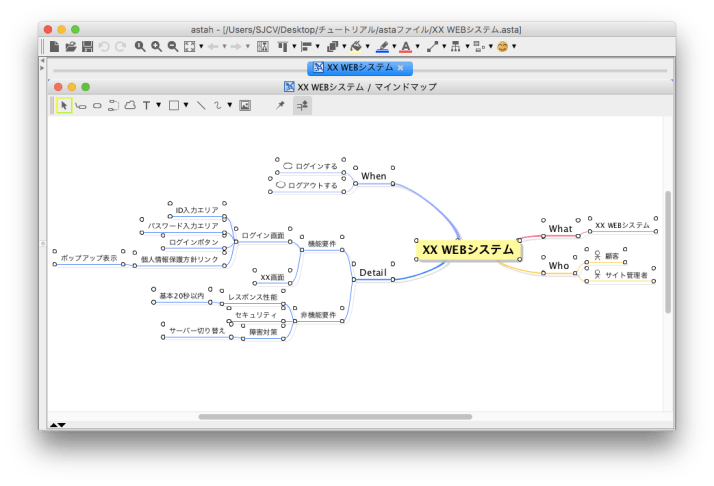Close the XX WEBシステム tab
The image size is (714, 486).
[401, 67]
